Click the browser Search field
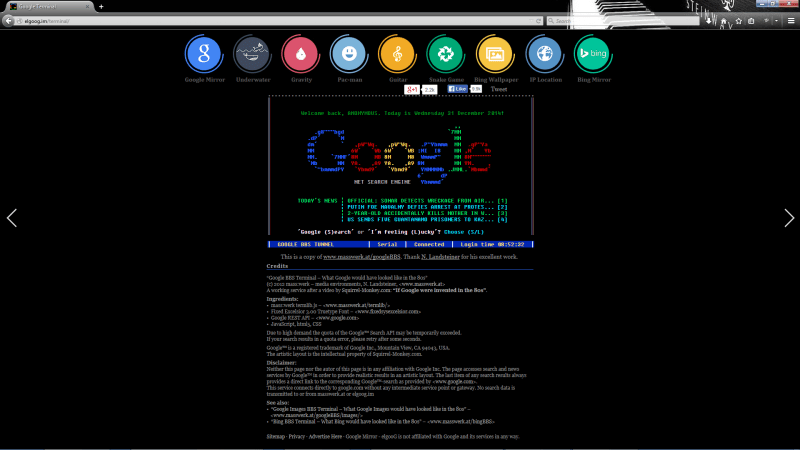Screen dimensions: 800x450 [x=622, y=21]
